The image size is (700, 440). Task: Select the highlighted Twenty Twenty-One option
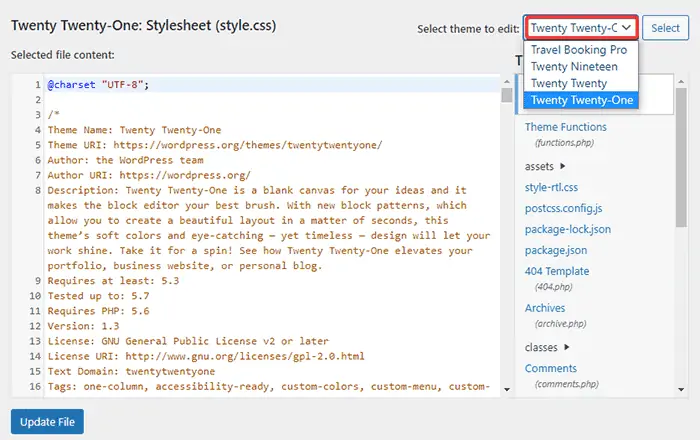tap(581, 100)
